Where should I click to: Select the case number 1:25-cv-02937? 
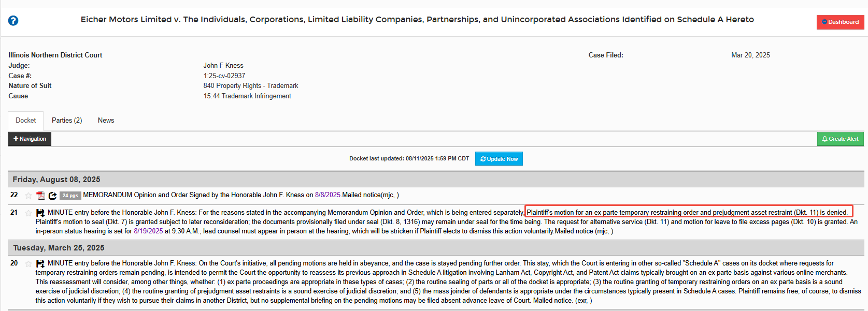[224, 76]
